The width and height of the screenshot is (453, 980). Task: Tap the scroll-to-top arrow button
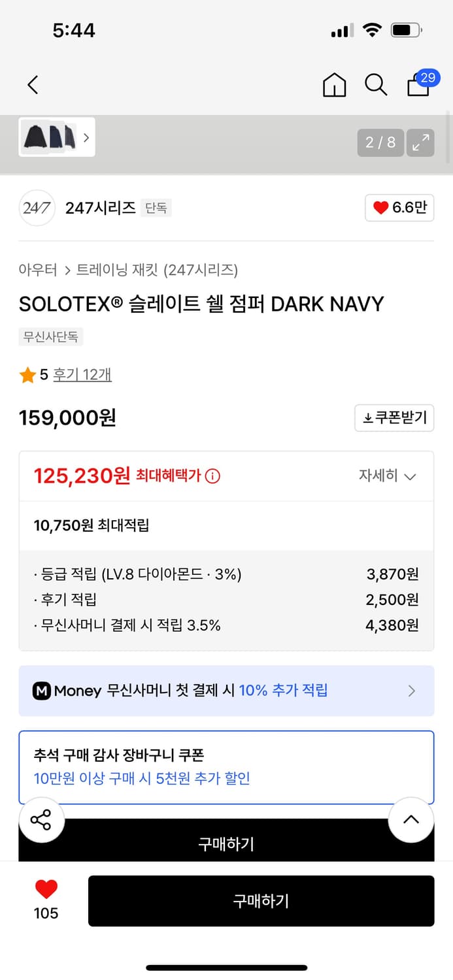point(411,820)
